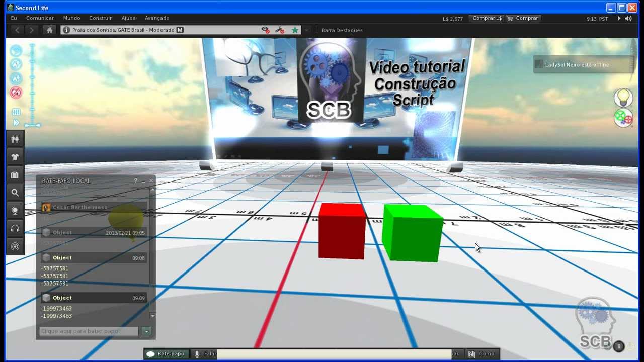Viewport: 644px width, 362px height.
Task: Open location info icon in address bar
Action: [66, 30]
